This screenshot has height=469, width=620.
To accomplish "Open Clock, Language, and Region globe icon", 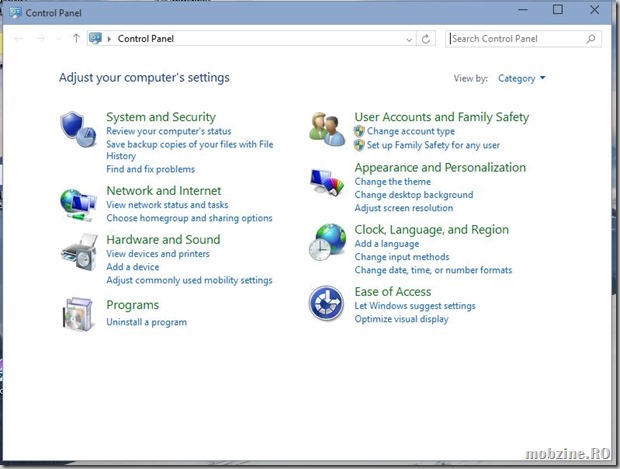I will coord(327,242).
